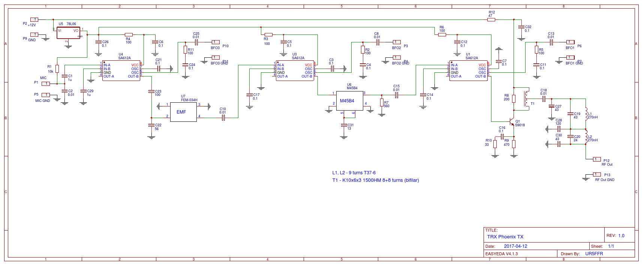Click the Q1 S9018 transistor symbol
The height and width of the screenshot is (265, 644).
[511, 122]
